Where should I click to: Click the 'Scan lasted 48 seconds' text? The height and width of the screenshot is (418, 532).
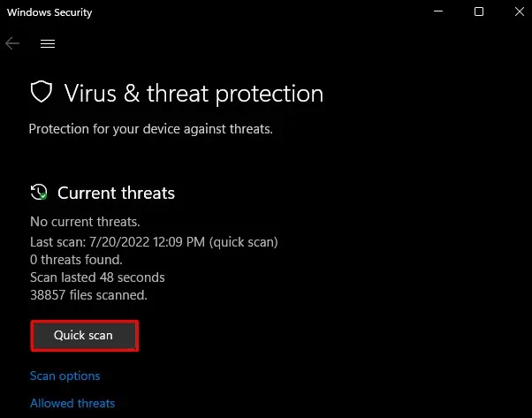(97, 277)
